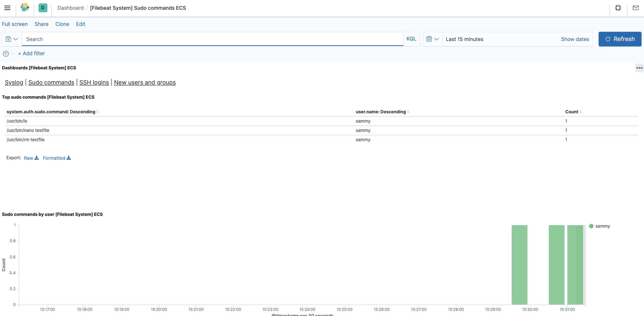The width and height of the screenshot is (644, 316).
Task: Click the Elastic/Kibana logo icon
Action: (x=24, y=8)
